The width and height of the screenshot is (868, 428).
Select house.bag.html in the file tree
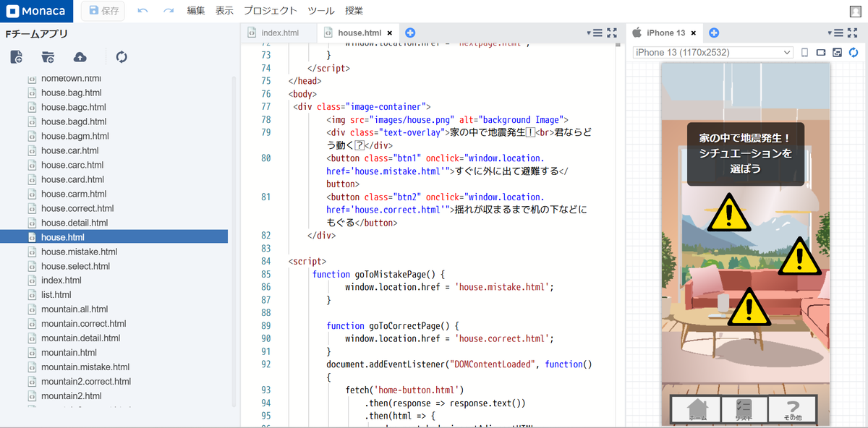tap(71, 93)
